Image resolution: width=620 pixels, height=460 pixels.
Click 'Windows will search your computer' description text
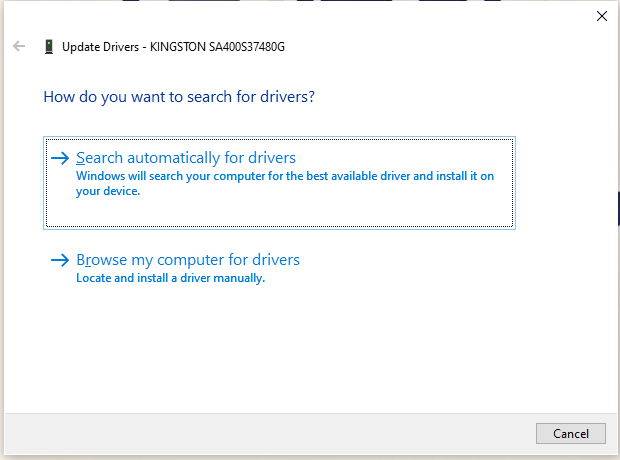click(x=285, y=184)
